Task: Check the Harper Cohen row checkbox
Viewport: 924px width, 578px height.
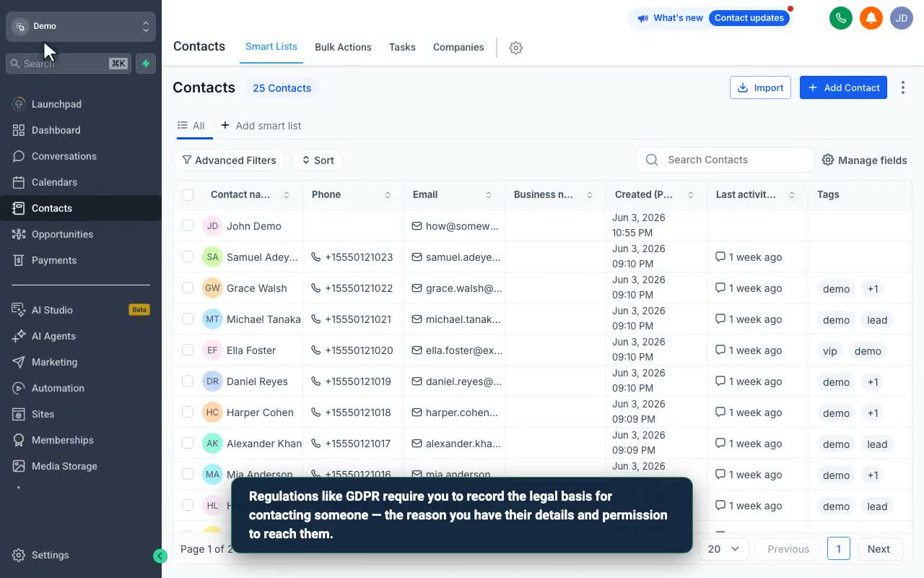Action: pyautogui.click(x=188, y=413)
